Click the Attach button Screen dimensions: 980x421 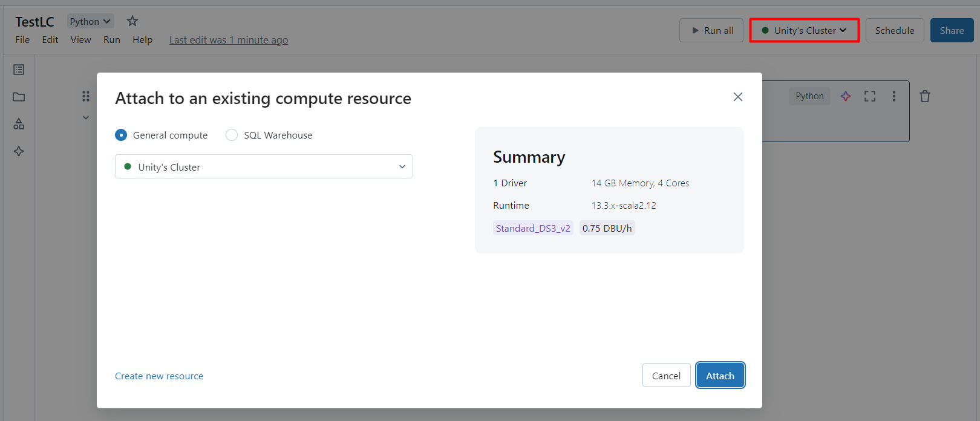coord(720,376)
